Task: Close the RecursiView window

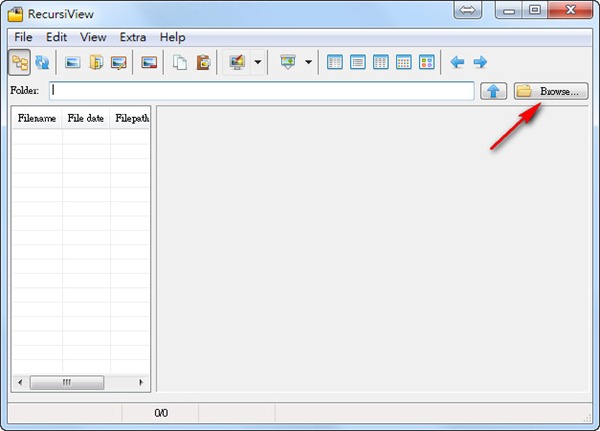Action: [570, 10]
